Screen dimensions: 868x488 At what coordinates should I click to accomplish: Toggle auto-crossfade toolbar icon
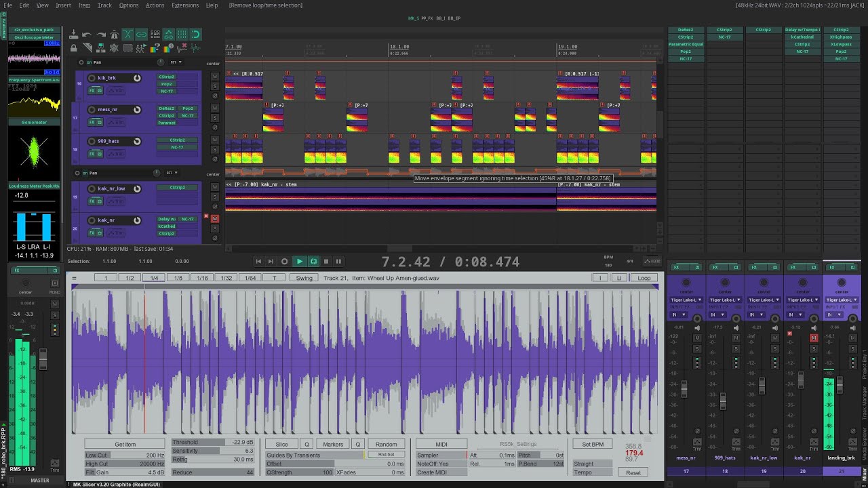[x=127, y=34]
